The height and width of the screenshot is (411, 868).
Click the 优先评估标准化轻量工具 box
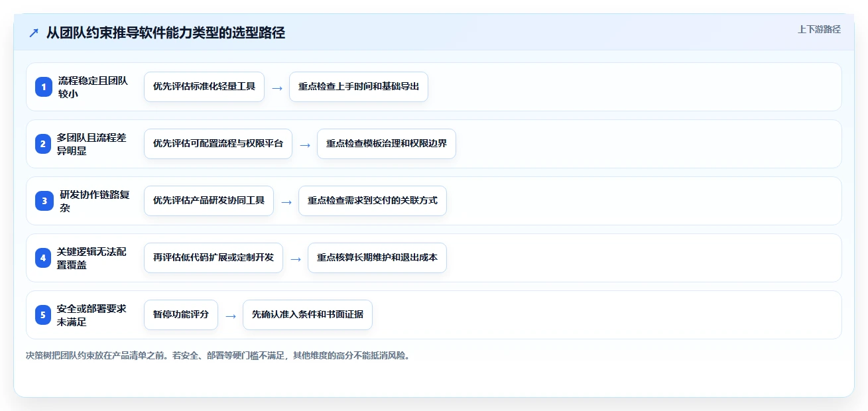pos(204,87)
